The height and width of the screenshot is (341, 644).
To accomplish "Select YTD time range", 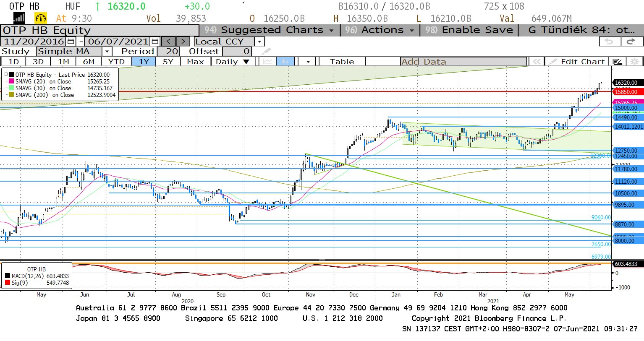I will (x=116, y=62).
